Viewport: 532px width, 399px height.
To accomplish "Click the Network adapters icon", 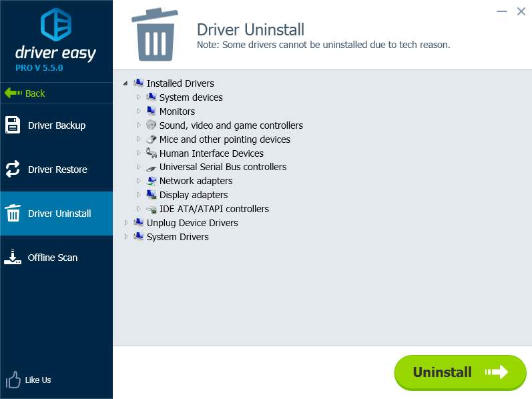I will tap(152, 181).
